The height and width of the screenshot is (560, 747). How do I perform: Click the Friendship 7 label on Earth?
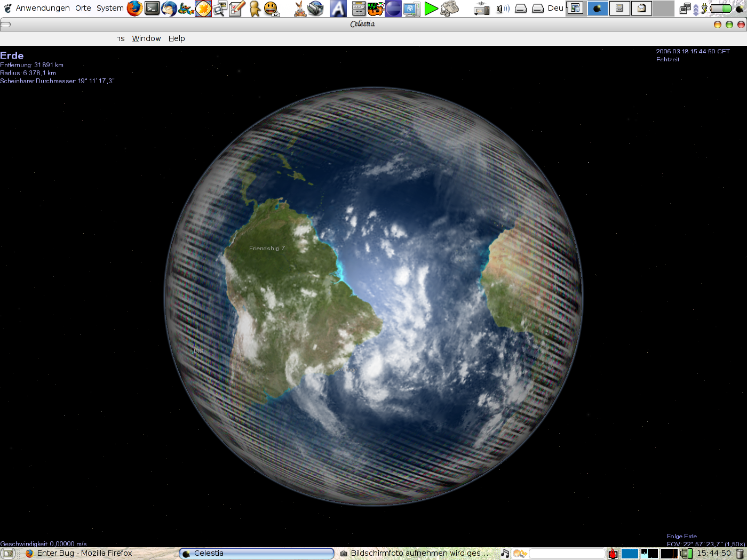tap(267, 249)
